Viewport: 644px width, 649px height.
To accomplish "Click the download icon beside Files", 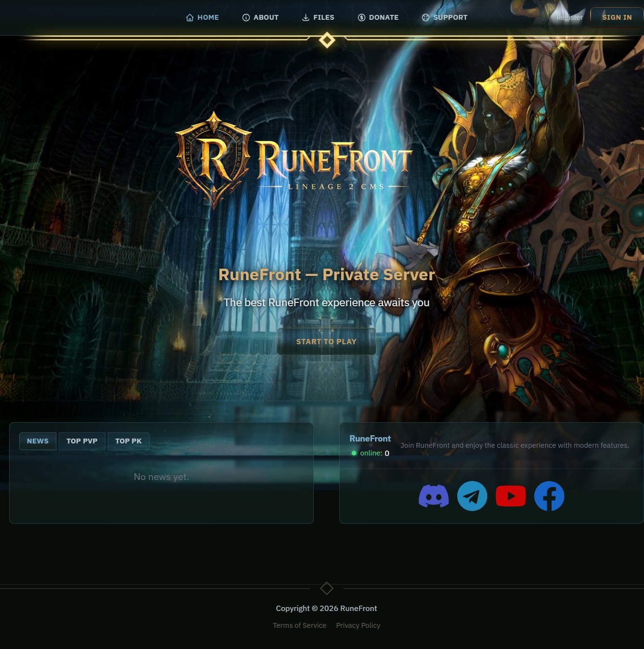I will (306, 17).
